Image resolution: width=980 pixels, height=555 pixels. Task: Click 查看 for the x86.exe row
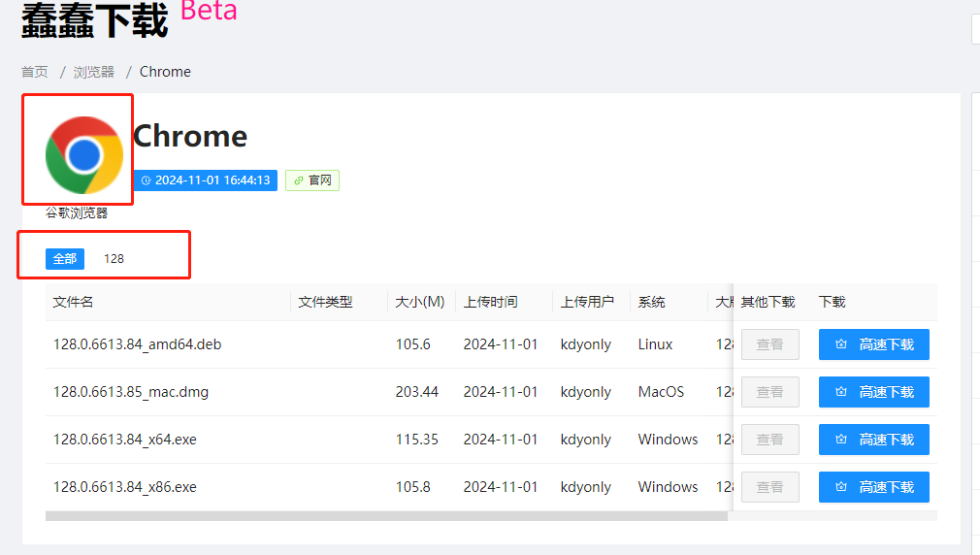(x=770, y=487)
